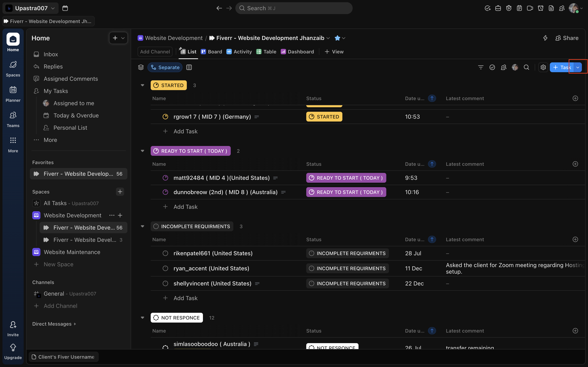Open the Planner in left sidebar
This screenshot has height=367, width=588.
13,94
